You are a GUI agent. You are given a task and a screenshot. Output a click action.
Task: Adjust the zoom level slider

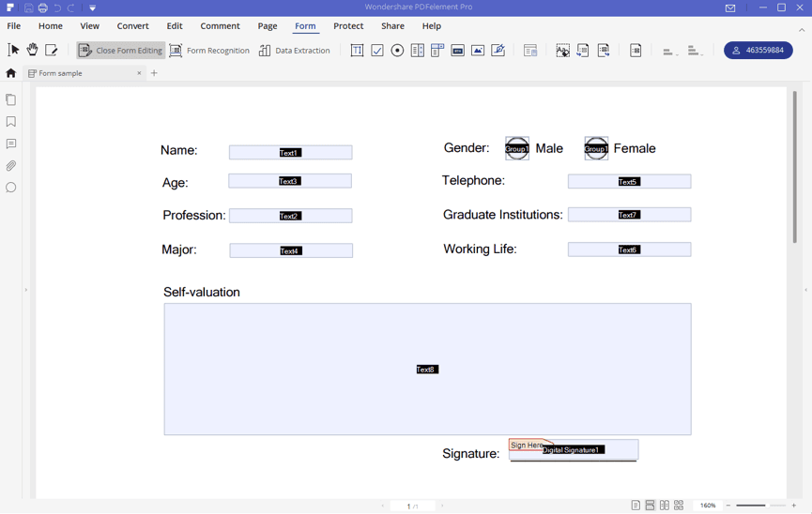click(760, 506)
